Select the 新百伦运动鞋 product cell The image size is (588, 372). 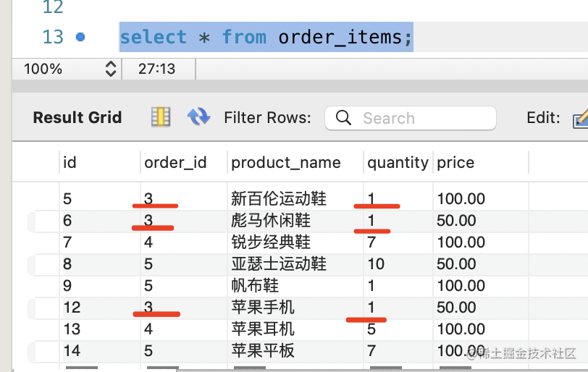pos(279,199)
